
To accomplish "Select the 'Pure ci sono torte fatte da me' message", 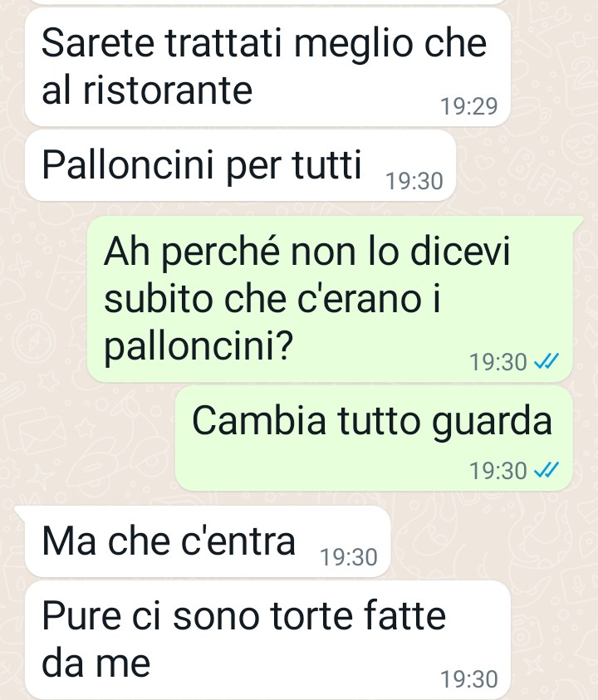I will tap(267, 639).
